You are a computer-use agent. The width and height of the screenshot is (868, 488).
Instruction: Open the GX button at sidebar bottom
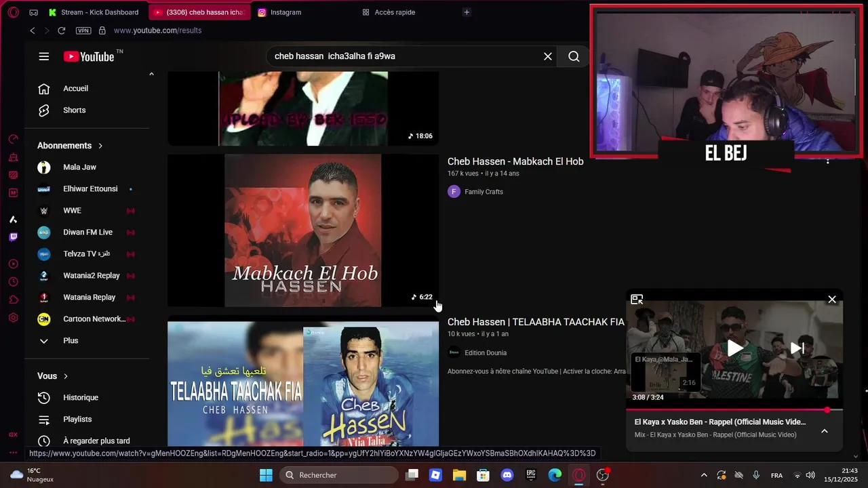click(13, 434)
